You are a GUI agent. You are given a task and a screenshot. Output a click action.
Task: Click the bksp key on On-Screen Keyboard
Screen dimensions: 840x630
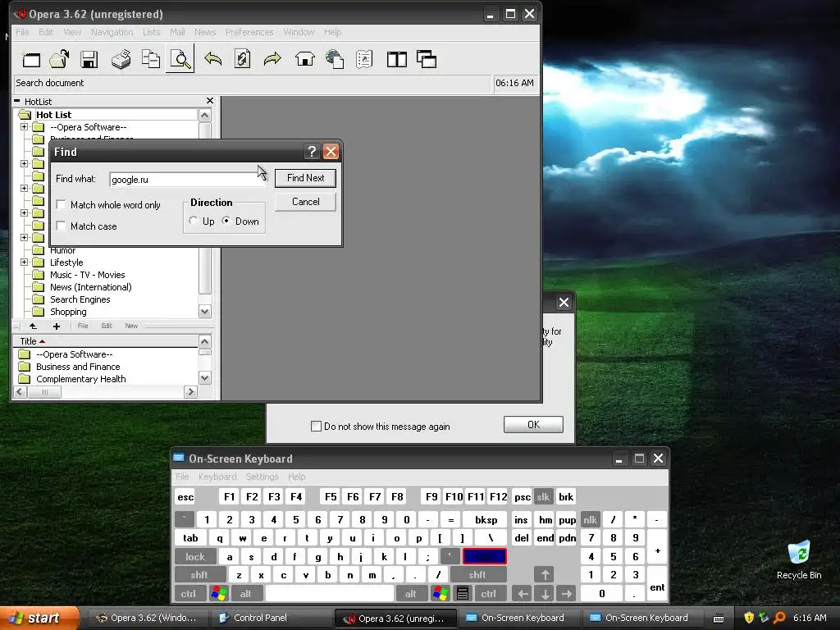486,519
